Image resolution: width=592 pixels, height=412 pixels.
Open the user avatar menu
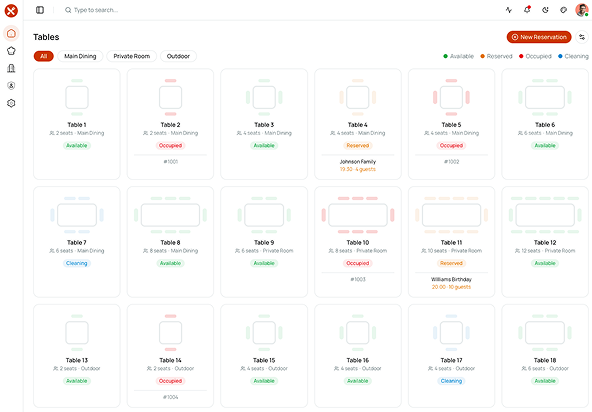click(581, 10)
